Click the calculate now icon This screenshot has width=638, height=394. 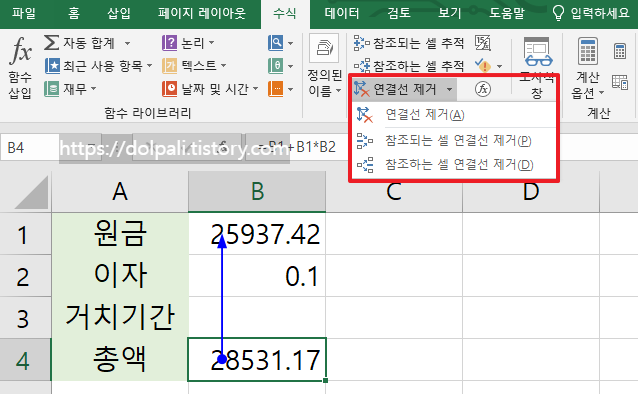coord(620,51)
